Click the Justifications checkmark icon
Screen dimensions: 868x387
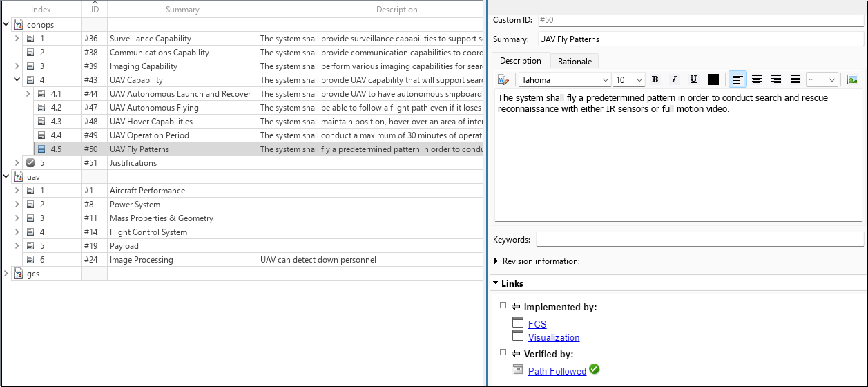(x=30, y=163)
